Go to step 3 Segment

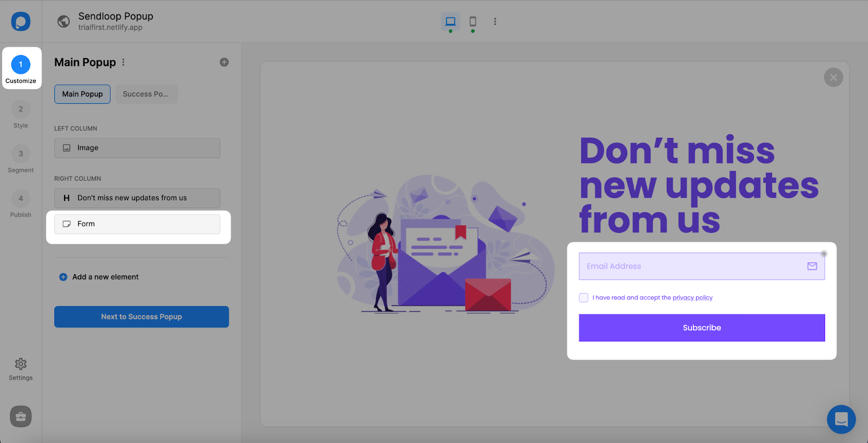point(21,160)
